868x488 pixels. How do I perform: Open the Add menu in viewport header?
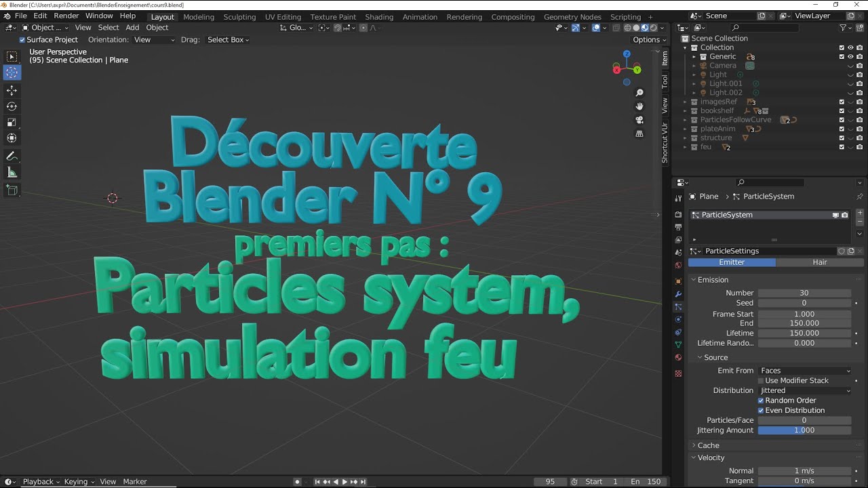pos(132,28)
